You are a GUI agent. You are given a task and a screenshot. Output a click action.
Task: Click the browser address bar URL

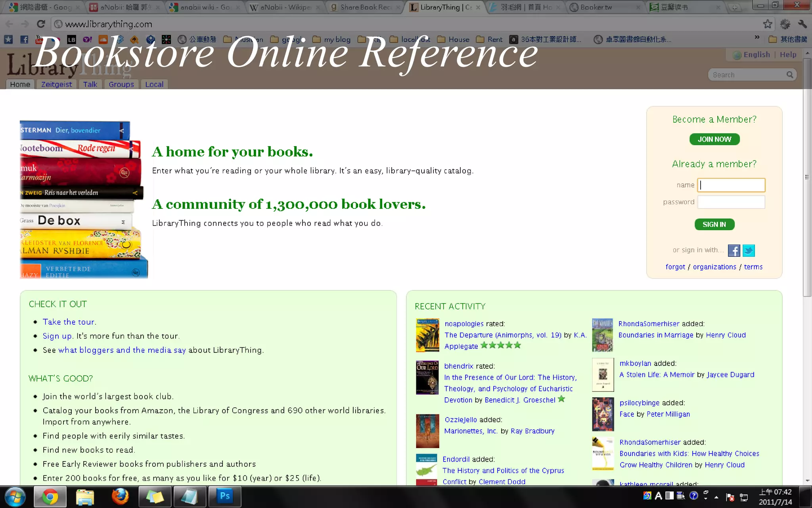[108, 24]
